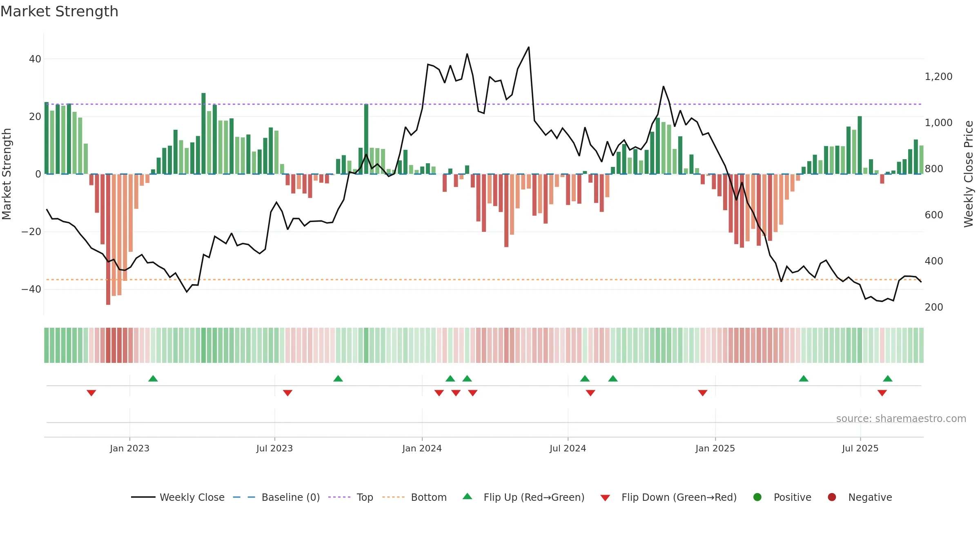Click the first flip-up marker after Jan 2023
The image size is (980, 551).
[x=153, y=378]
